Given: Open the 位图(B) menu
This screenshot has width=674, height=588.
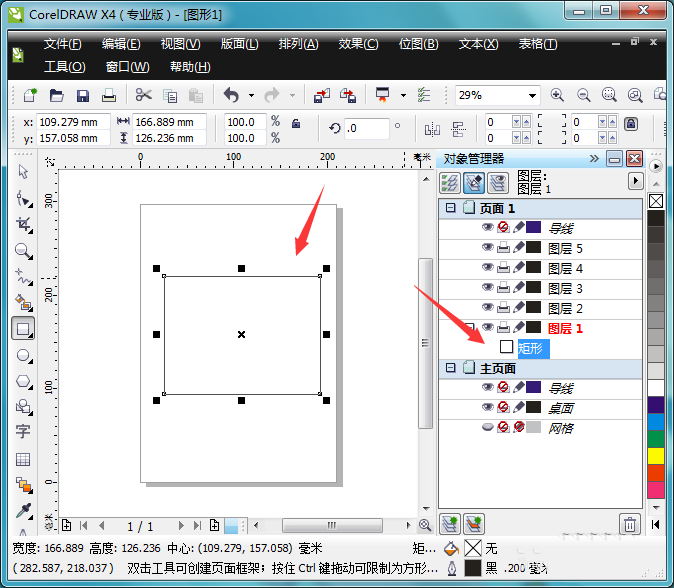Looking at the screenshot, I should coord(419,44).
